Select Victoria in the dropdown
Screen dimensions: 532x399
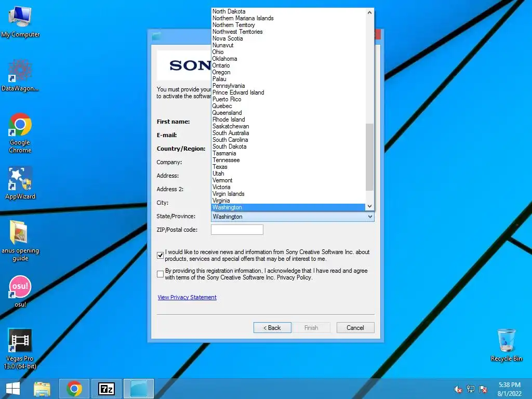pos(288,187)
